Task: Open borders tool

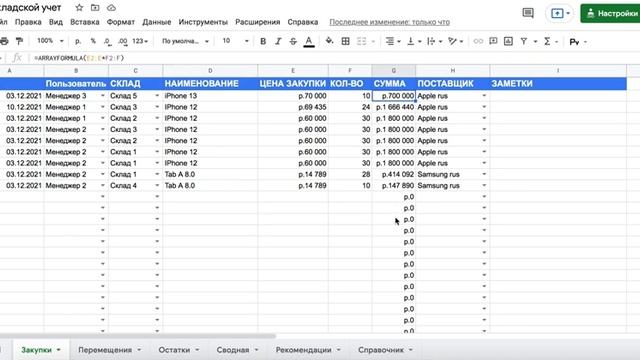Action: tap(345, 41)
